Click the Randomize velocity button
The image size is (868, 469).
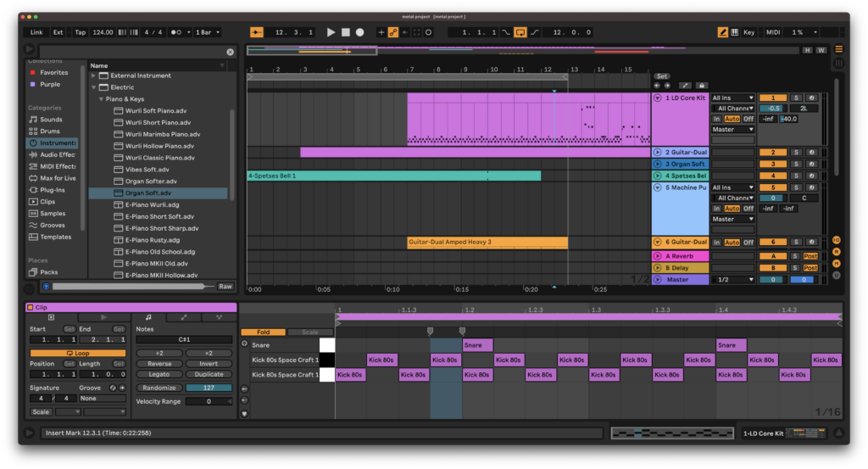point(159,388)
